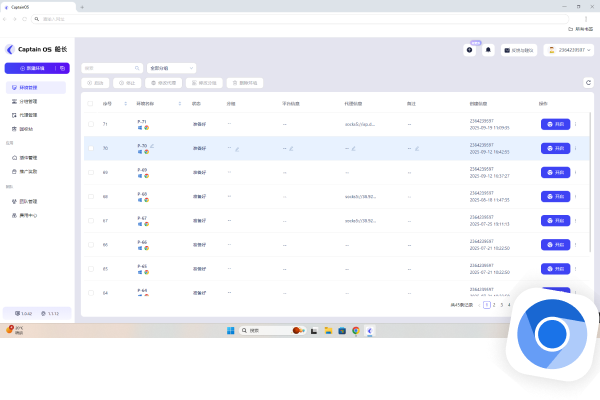Click the refresh icon above the table

pyautogui.click(x=589, y=83)
